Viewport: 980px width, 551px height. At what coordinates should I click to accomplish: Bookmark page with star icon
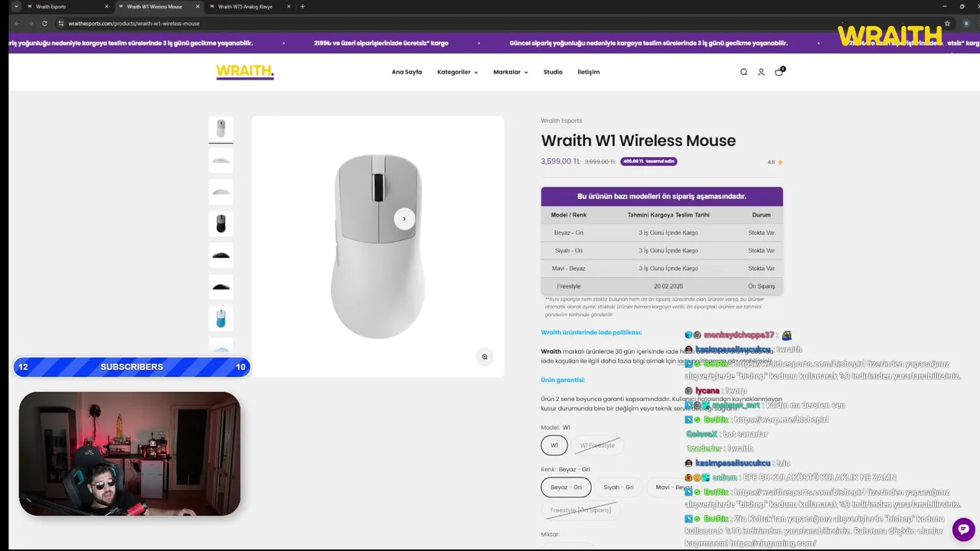947,23
